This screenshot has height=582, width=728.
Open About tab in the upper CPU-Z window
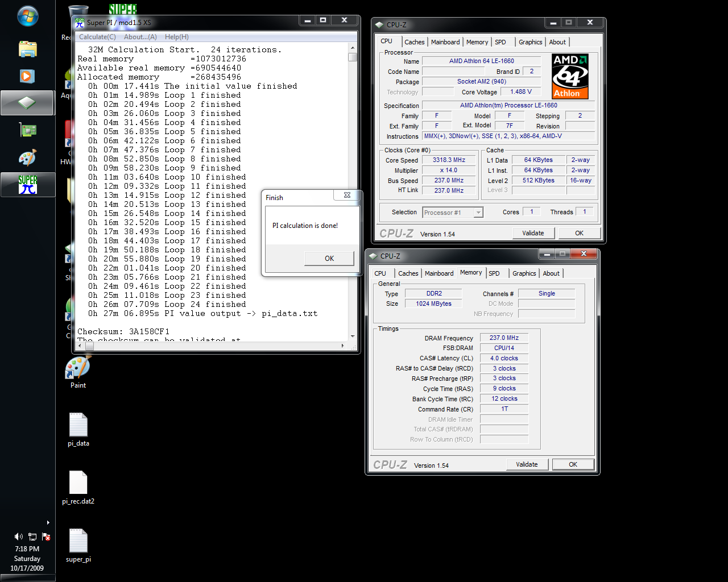(557, 42)
